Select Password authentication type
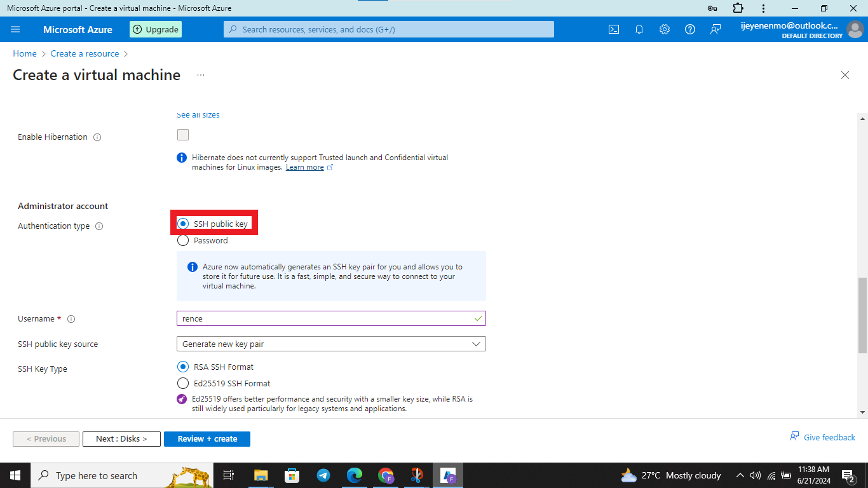This screenshot has width=868, height=488. (x=183, y=241)
